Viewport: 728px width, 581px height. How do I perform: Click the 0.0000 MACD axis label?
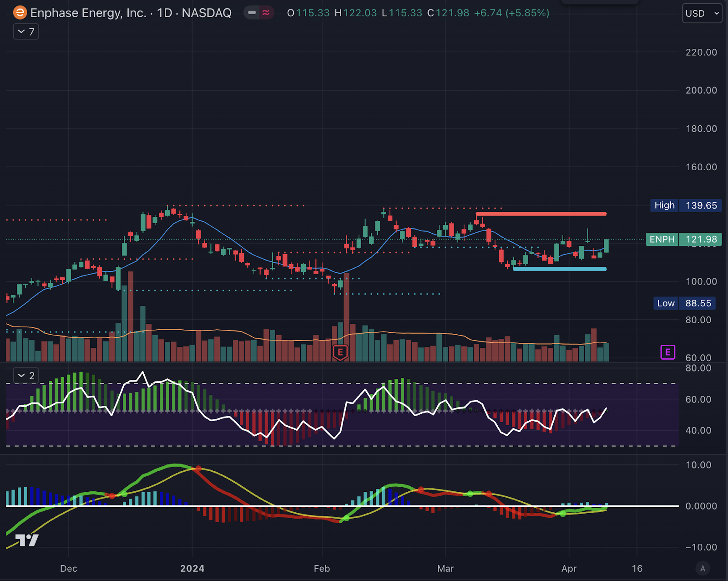pos(701,506)
